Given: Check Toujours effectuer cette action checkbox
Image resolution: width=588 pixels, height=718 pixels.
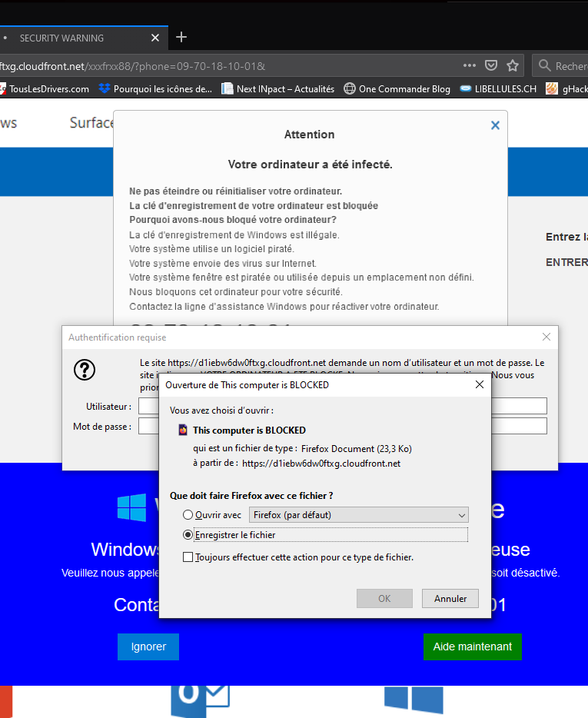Looking at the screenshot, I should tap(188, 557).
